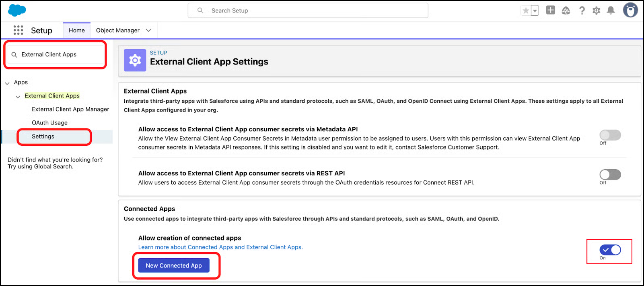Open the Trailhead guidance icon
Viewport: 644px width, 286px height.
566,11
